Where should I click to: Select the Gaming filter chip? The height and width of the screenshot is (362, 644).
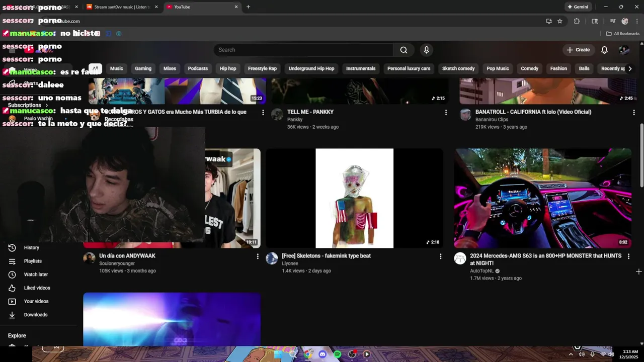click(143, 68)
